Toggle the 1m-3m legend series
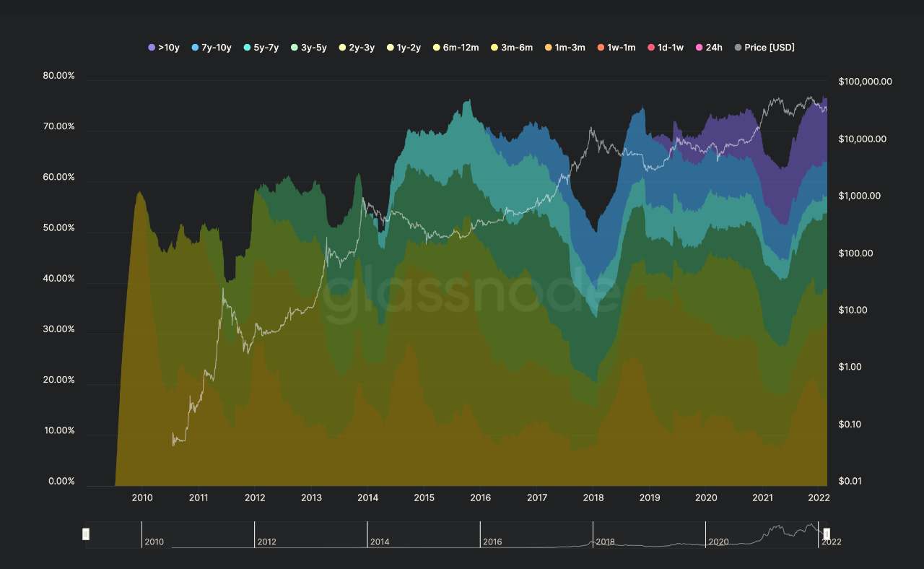Image resolution: width=924 pixels, height=569 pixels. [565, 48]
